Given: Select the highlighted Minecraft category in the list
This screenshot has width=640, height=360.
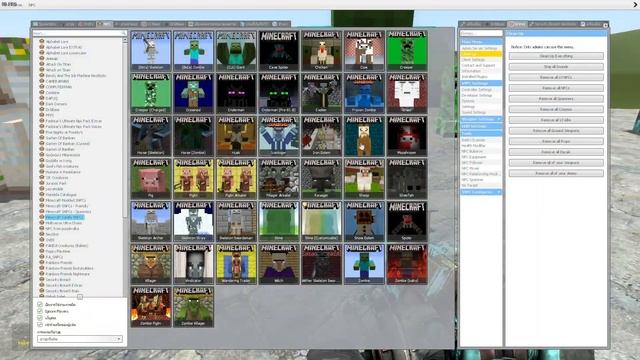Looking at the screenshot, I should tap(65, 218).
